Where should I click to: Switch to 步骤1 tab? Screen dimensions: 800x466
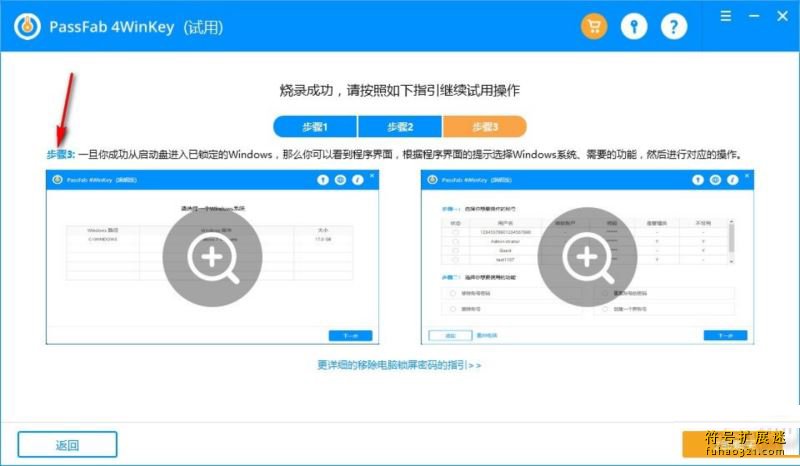[x=315, y=127]
